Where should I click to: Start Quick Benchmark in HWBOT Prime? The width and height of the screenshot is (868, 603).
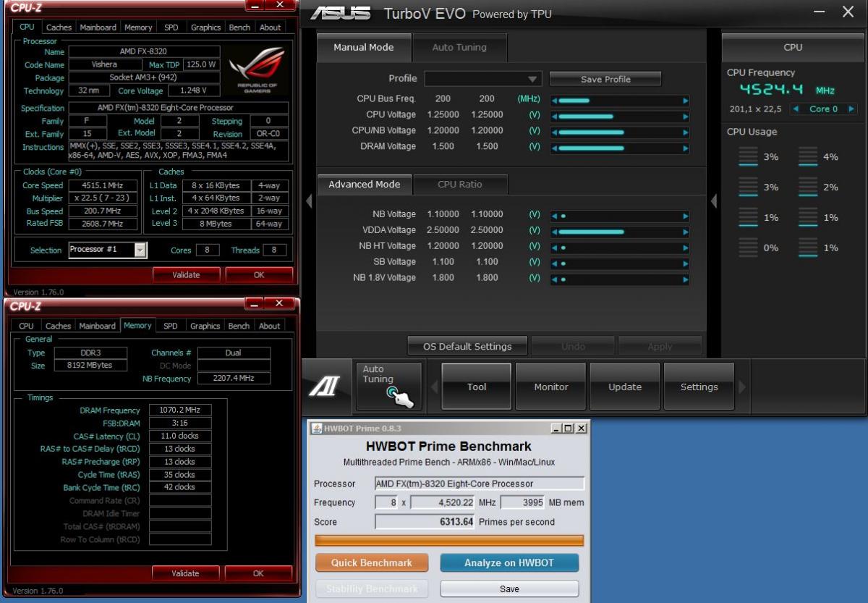[372, 562]
